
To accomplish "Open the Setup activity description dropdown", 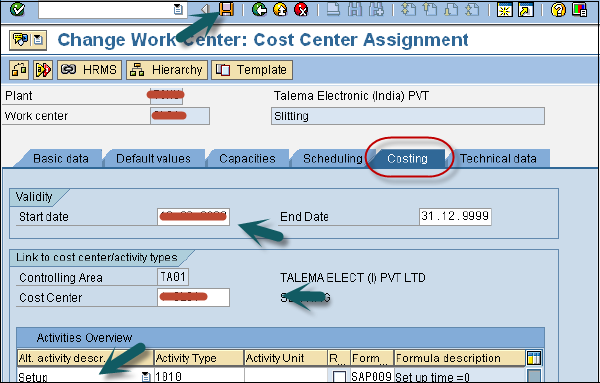I will point(146,376).
